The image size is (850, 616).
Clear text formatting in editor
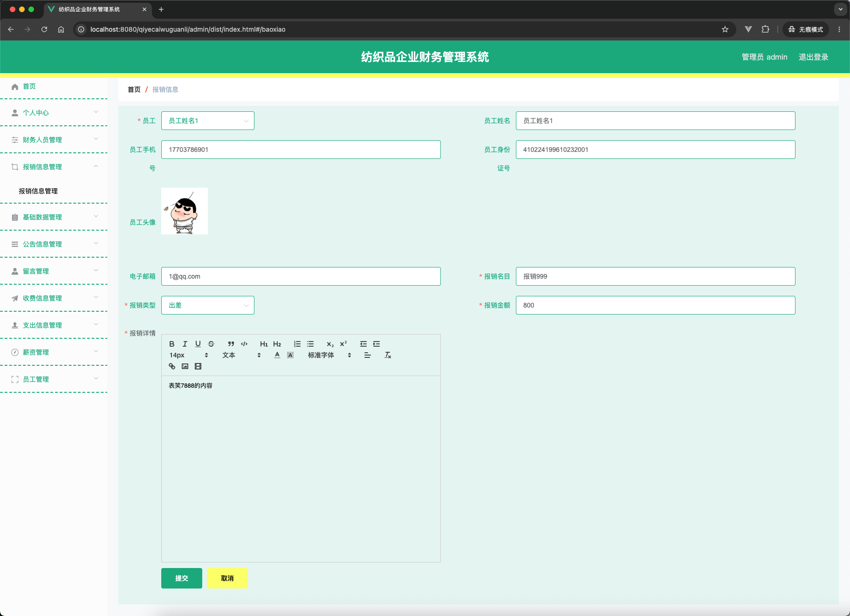click(388, 355)
